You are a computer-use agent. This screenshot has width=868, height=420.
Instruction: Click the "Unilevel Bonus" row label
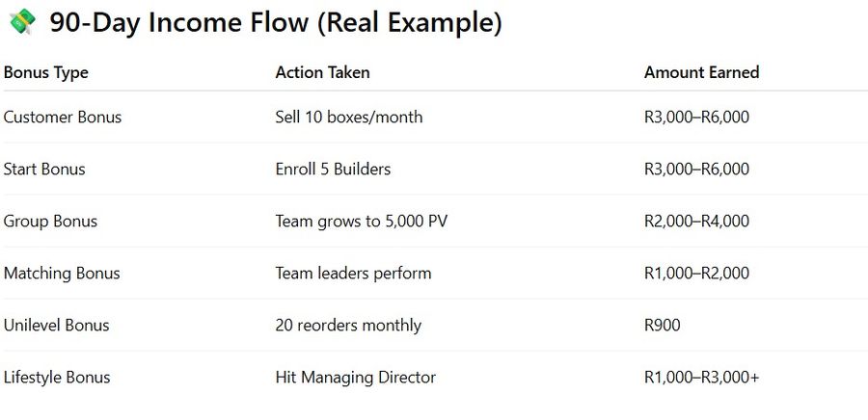(x=56, y=326)
